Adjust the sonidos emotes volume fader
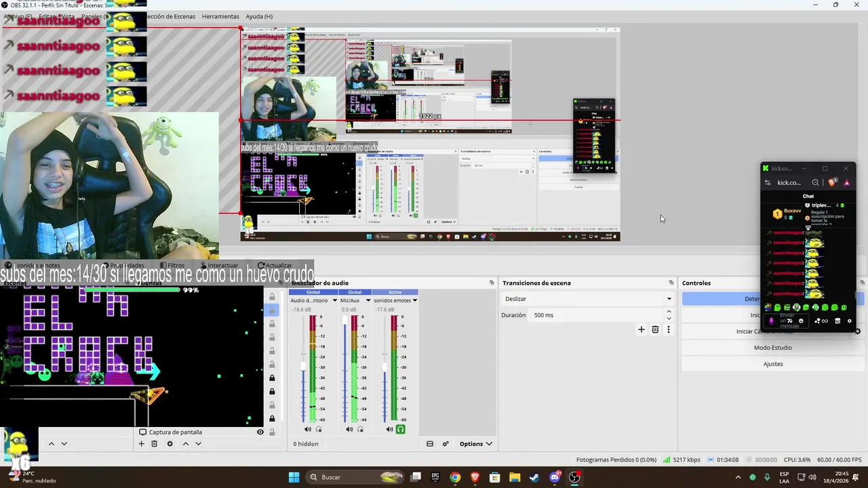This screenshot has height=488, width=868. click(x=384, y=367)
